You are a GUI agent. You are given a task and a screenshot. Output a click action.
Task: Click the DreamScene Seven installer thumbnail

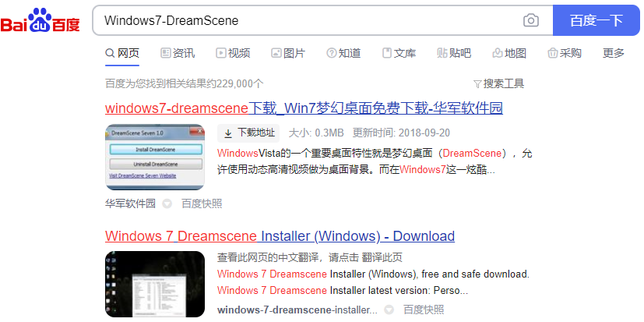(155, 157)
